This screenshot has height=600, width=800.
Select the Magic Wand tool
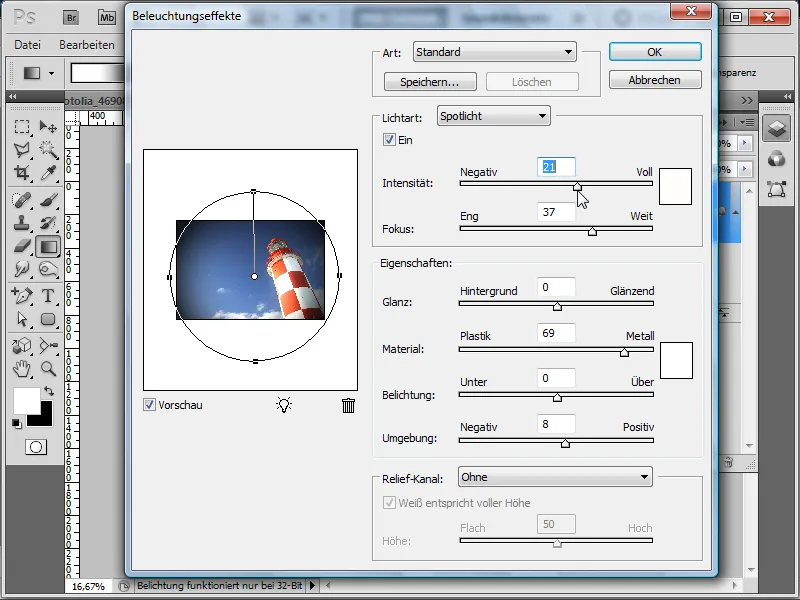[x=48, y=150]
